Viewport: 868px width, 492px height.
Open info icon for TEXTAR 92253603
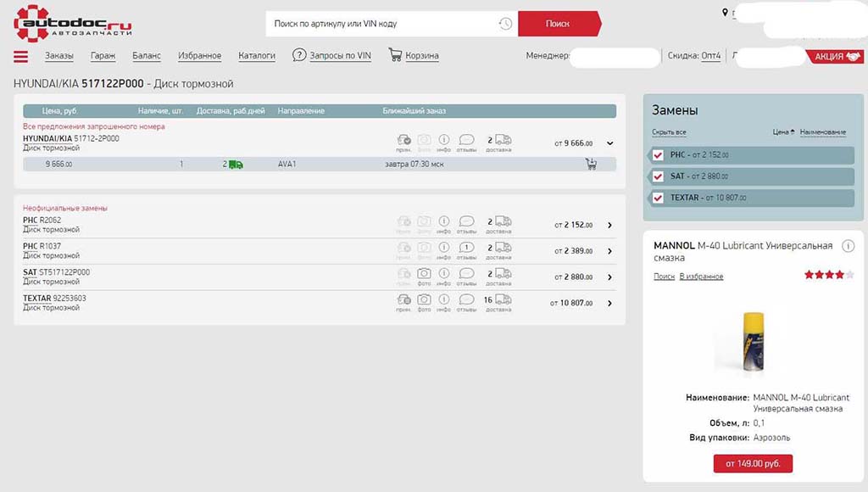click(444, 299)
